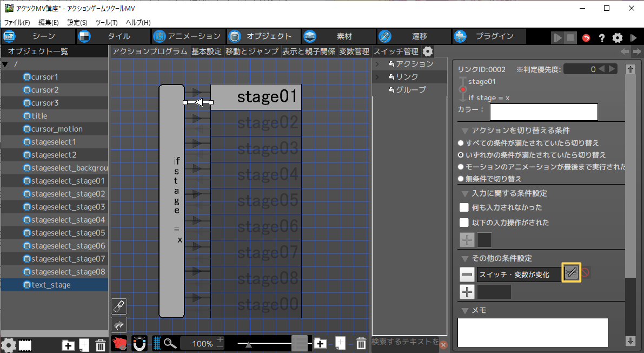The image size is (644, 353).
Task: Click the film strip icon at bottom left
Action: coord(25,345)
